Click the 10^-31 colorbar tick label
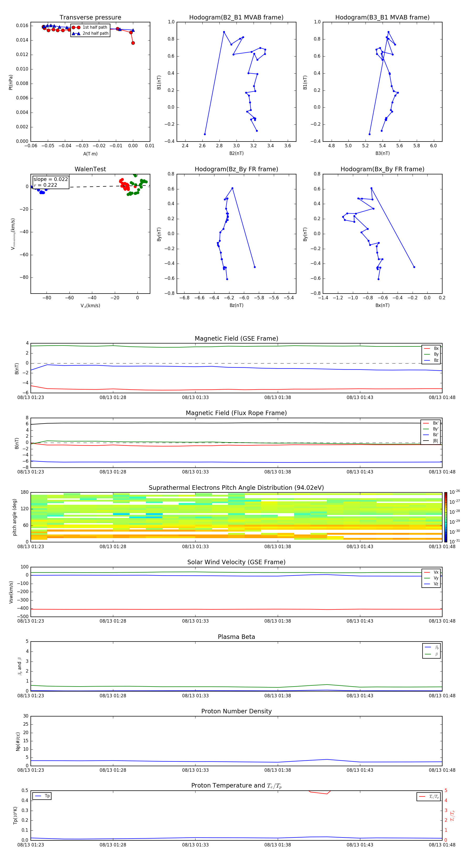 tap(455, 542)
